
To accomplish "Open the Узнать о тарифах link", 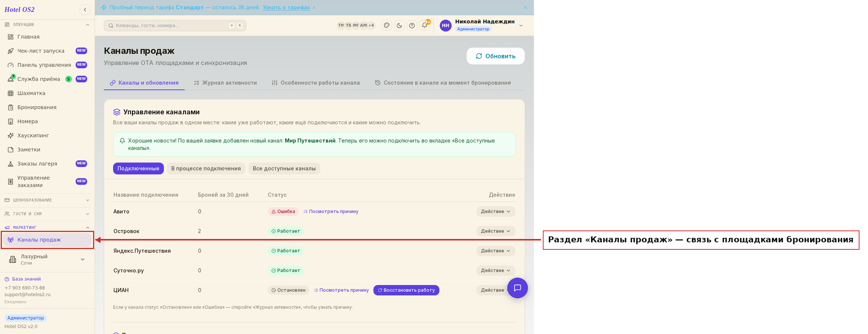I will pyautogui.click(x=286, y=7).
